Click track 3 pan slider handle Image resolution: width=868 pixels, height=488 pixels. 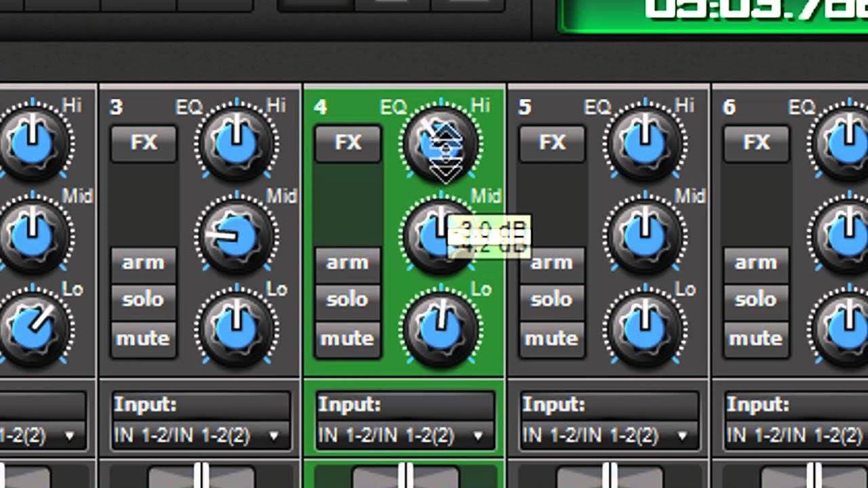[201, 476]
